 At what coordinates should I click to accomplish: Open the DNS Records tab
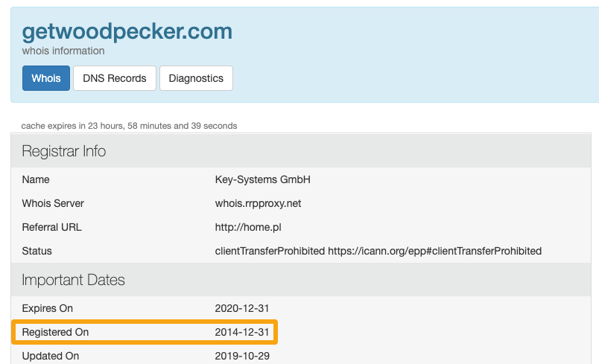pyautogui.click(x=115, y=78)
